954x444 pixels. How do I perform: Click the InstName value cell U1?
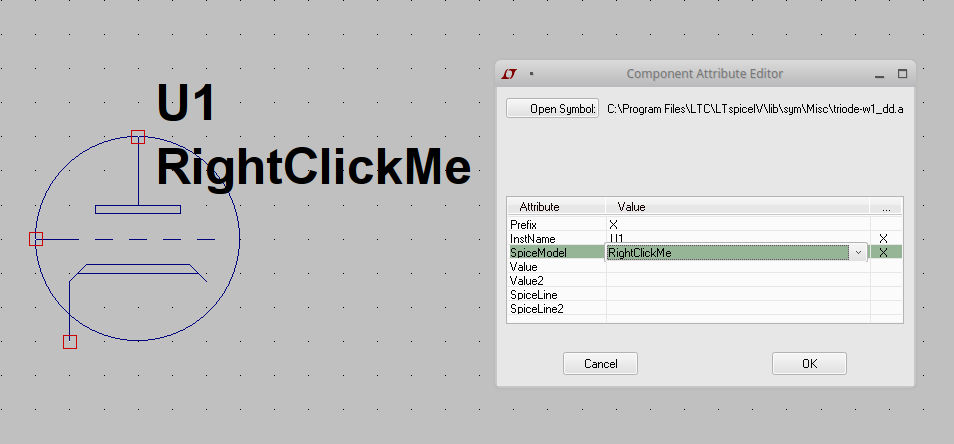coord(738,238)
